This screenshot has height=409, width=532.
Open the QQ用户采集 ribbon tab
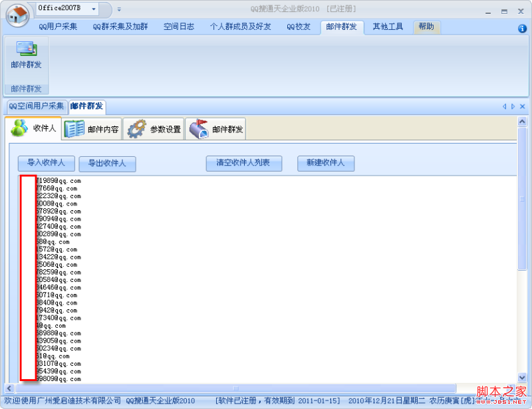click(x=58, y=27)
